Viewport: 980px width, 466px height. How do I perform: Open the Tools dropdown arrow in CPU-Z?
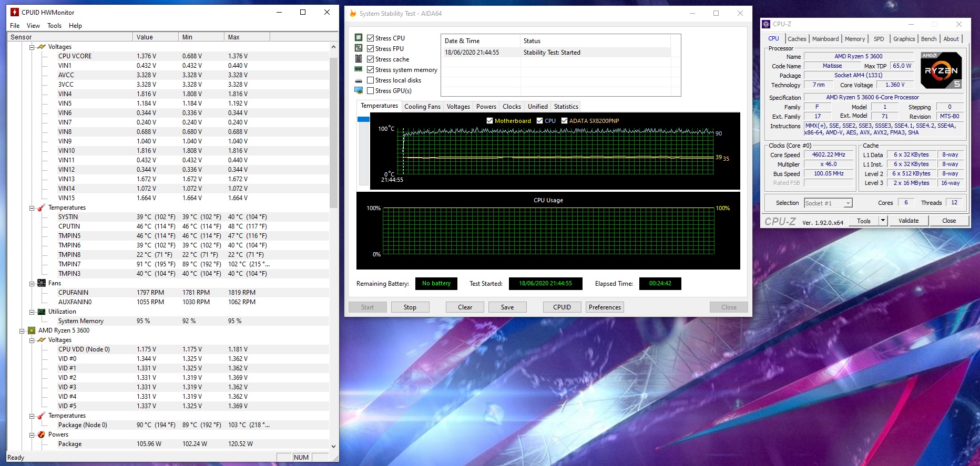(883, 221)
